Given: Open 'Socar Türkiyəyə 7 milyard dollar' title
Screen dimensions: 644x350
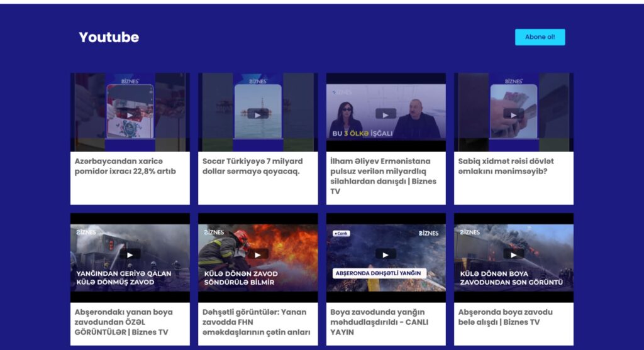Looking at the screenshot, I should pyautogui.click(x=251, y=166).
